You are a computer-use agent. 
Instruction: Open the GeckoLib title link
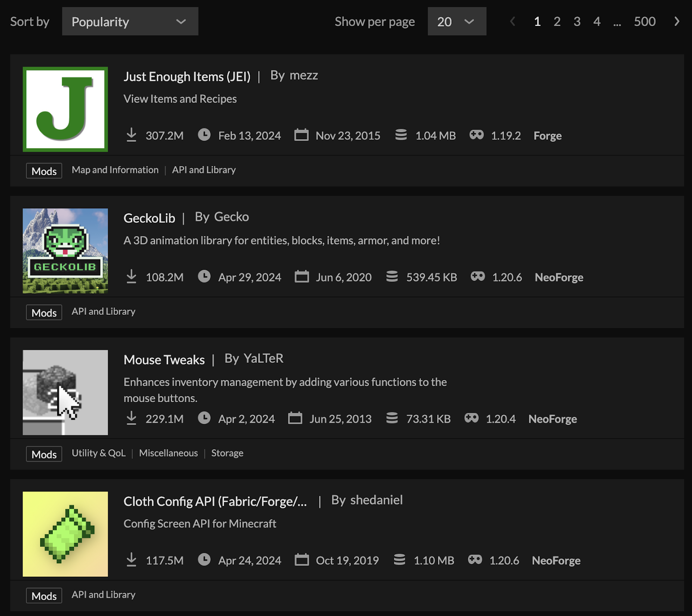(149, 218)
